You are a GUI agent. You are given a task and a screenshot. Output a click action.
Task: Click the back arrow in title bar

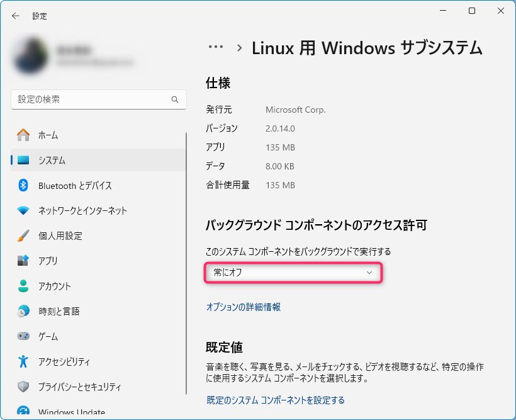tap(16, 16)
